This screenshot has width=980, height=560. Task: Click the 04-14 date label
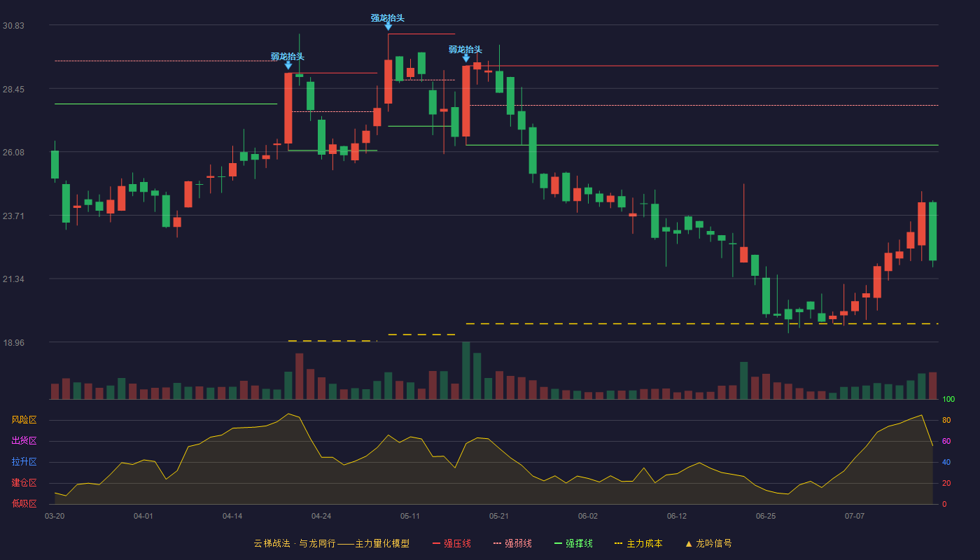(232, 516)
